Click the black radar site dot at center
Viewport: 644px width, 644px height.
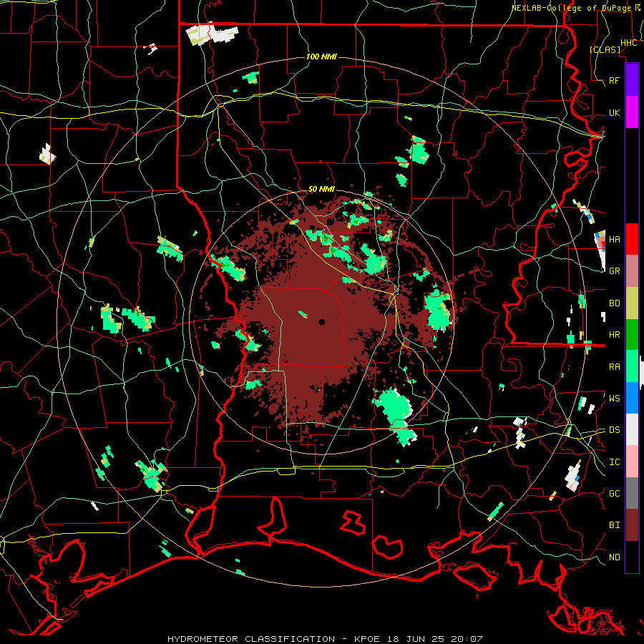tap(321, 322)
